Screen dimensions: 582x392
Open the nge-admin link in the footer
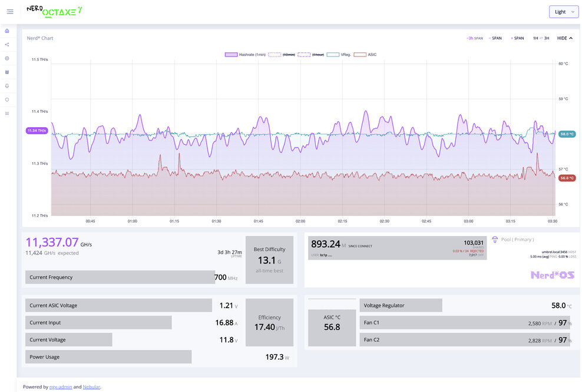(x=61, y=387)
